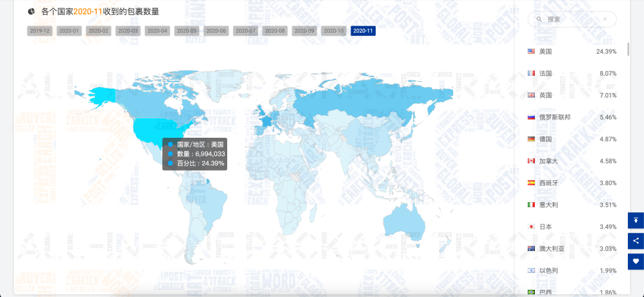Switch to the 2020-03 month tab

coord(128,31)
